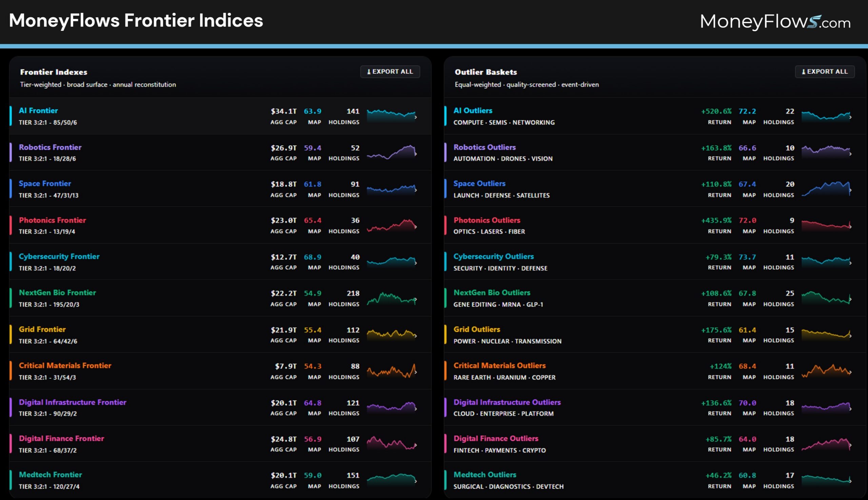This screenshot has height=500, width=868.
Task: Open the Critical Materials Frontier index
Action: pos(220,371)
